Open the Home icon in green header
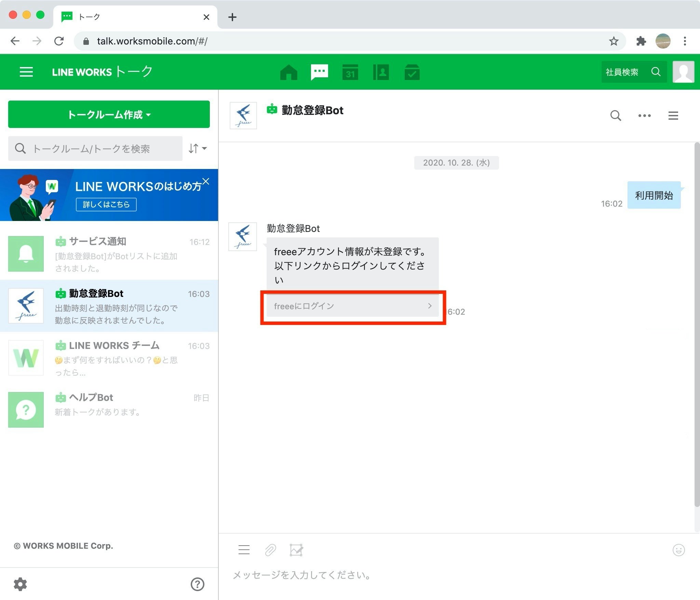The image size is (700, 600). click(x=288, y=72)
